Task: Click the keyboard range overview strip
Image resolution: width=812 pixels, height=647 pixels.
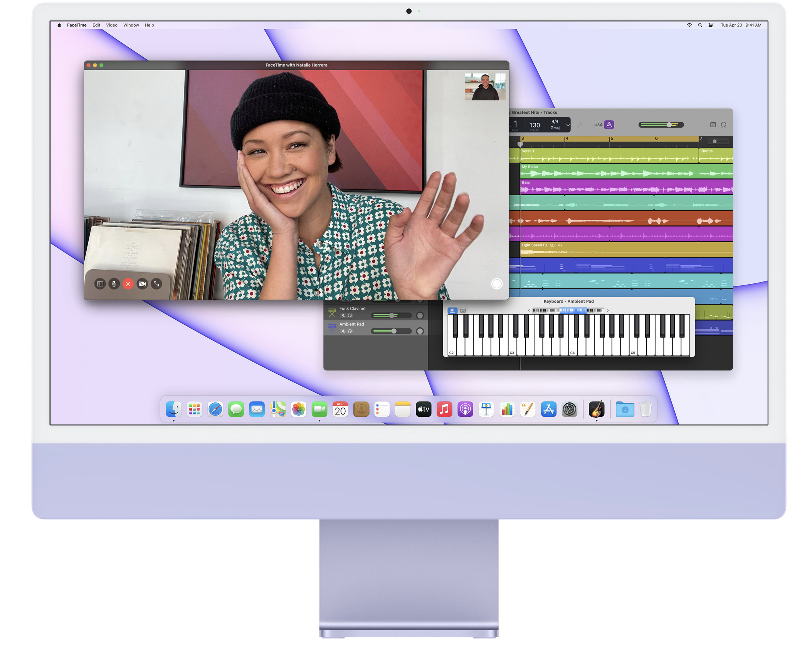Action: (x=568, y=311)
